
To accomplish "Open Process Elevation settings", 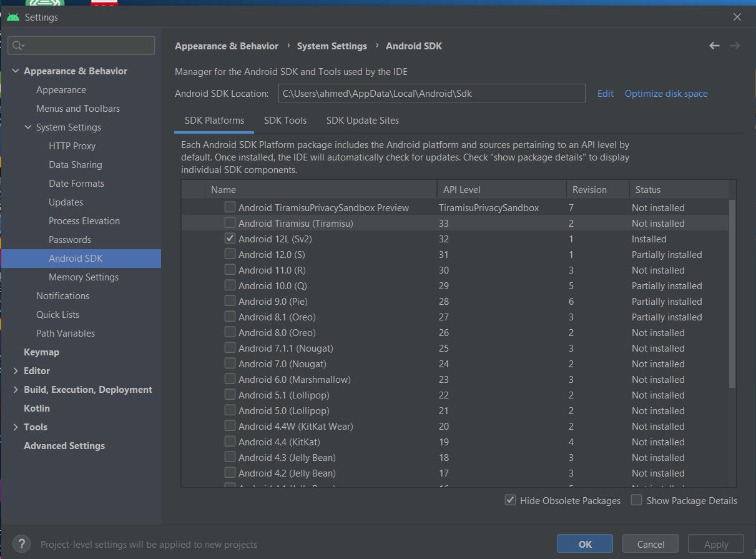I will (x=84, y=221).
